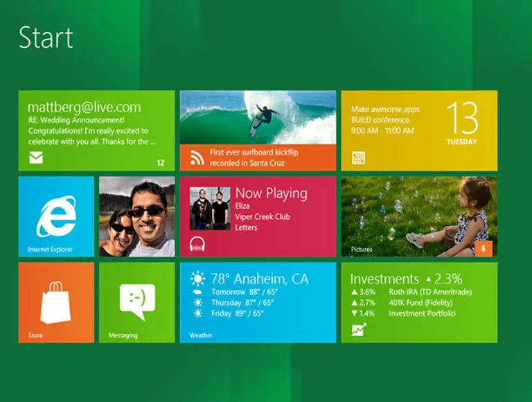Click the up arrow beside 2.3% total
This screenshot has width=532, height=402.
(429, 279)
